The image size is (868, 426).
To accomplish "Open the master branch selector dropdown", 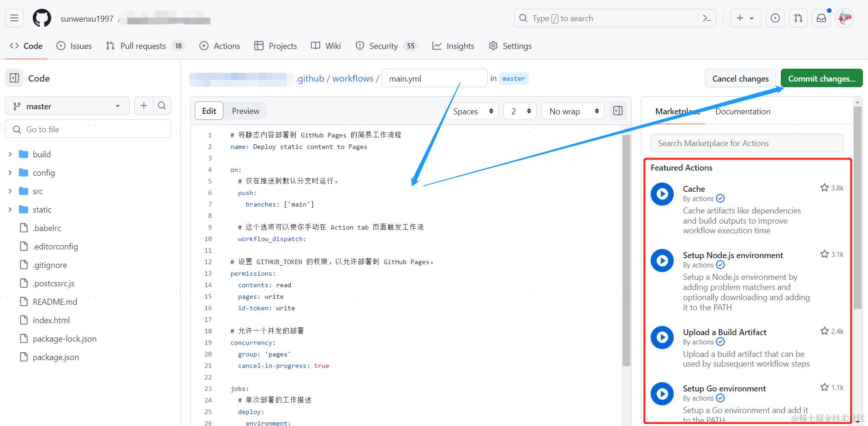I will point(67,106).
